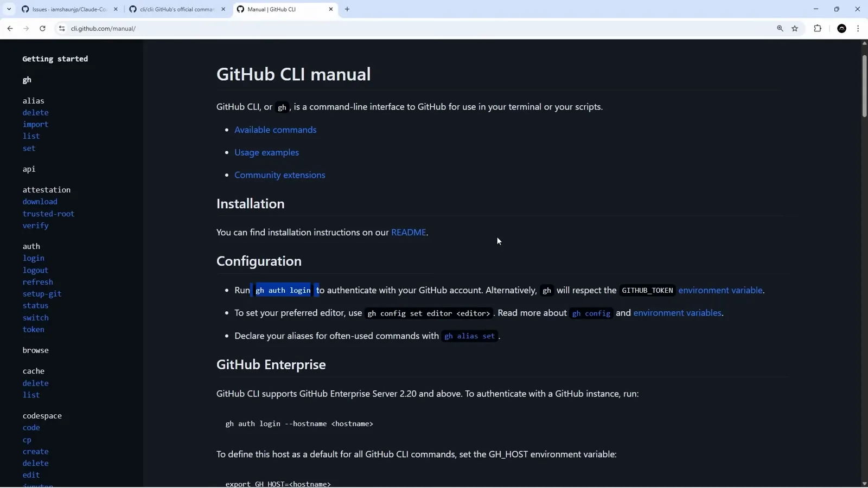The width and height of the screenshot is (868, 488).
Task: Open the codespace sidebar heading
Action: (42, 416)
